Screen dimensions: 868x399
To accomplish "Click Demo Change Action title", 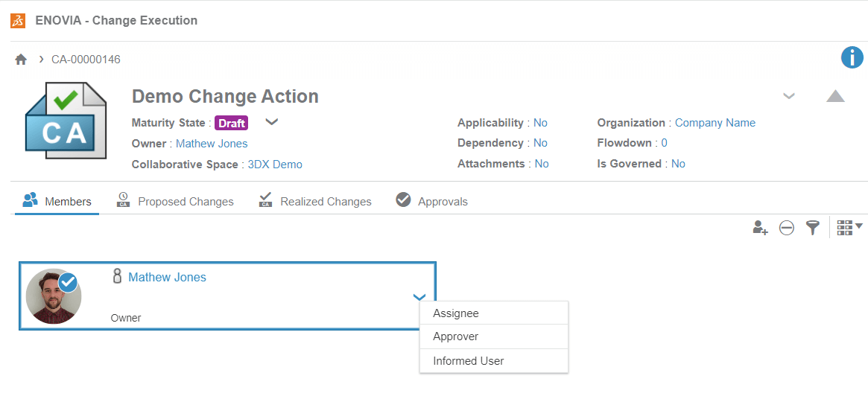I will (x=225, y=96).
